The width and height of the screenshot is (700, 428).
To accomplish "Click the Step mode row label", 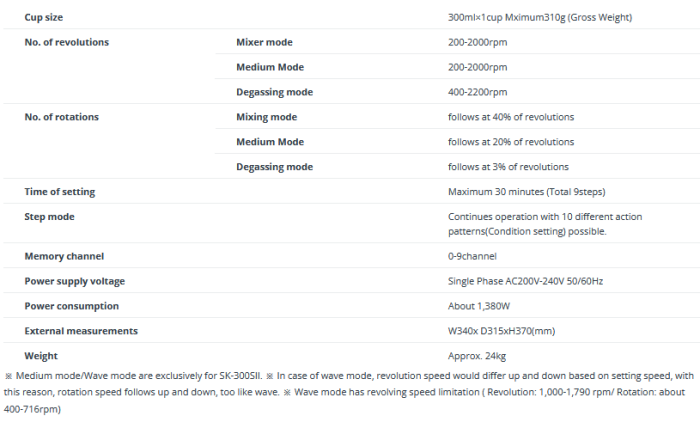I will tap(49, 216).
